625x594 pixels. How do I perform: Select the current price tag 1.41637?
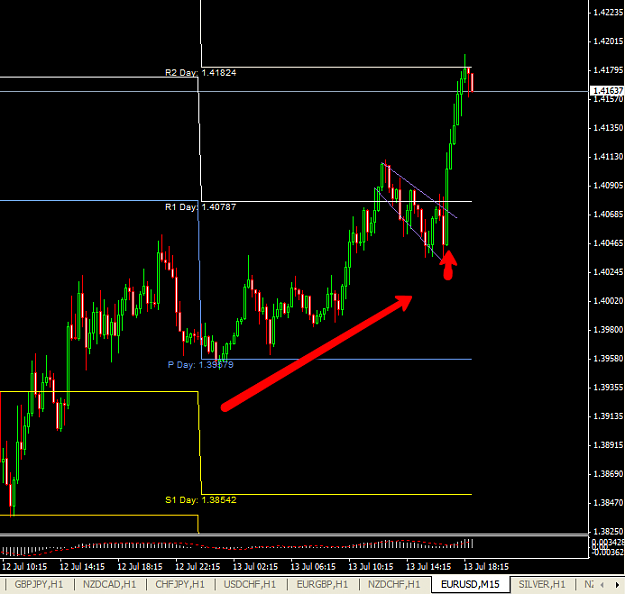coord(607,91)
